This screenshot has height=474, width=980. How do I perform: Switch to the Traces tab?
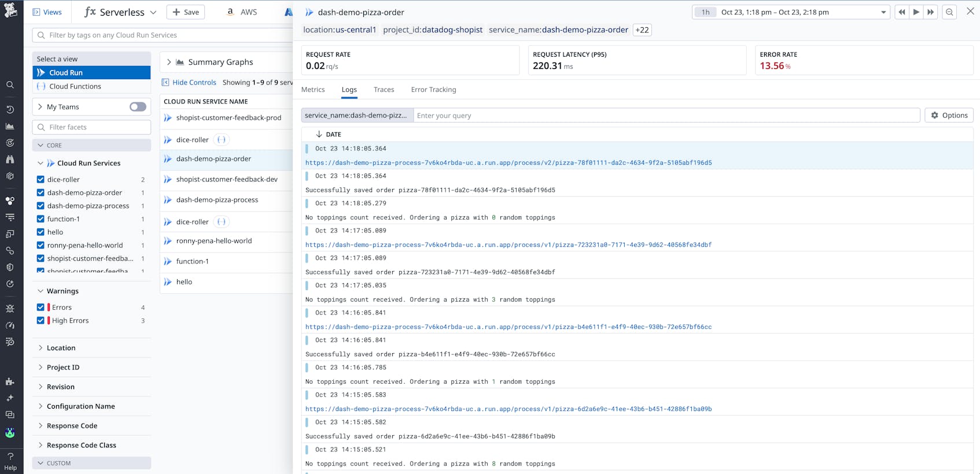pos(384,90)
